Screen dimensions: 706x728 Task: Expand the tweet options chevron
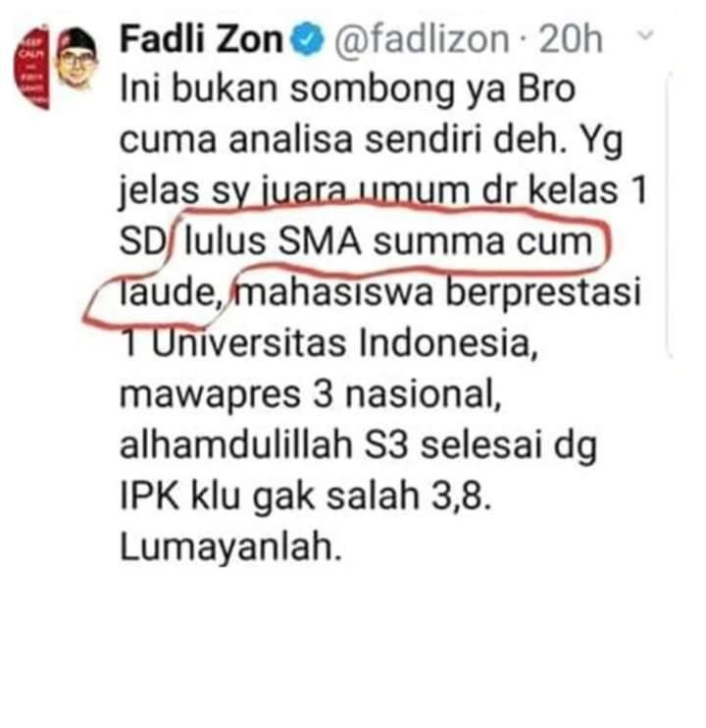click(x=646, y=34)
